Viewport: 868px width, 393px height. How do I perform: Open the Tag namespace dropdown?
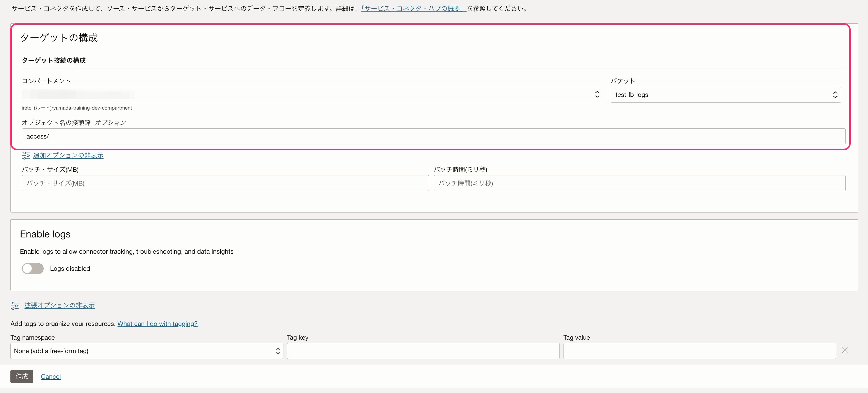(141, 351)
